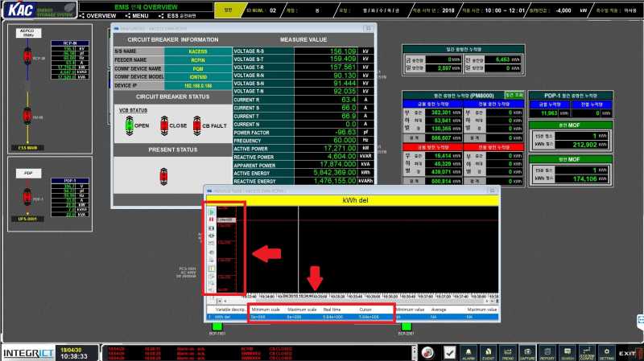Select the red CLOSE breaker indicator
The image size is (644, 361).
coord(164,125)
